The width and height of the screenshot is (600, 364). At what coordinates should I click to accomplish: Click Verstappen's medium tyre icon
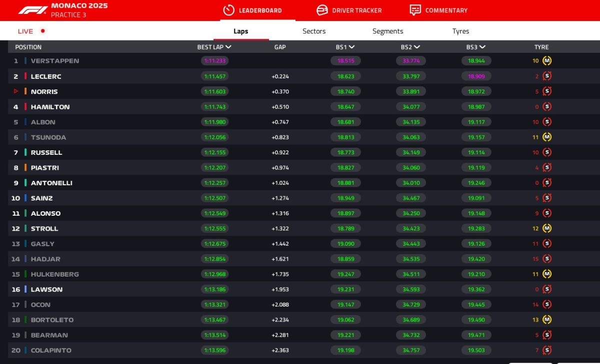tap(547, 61)
